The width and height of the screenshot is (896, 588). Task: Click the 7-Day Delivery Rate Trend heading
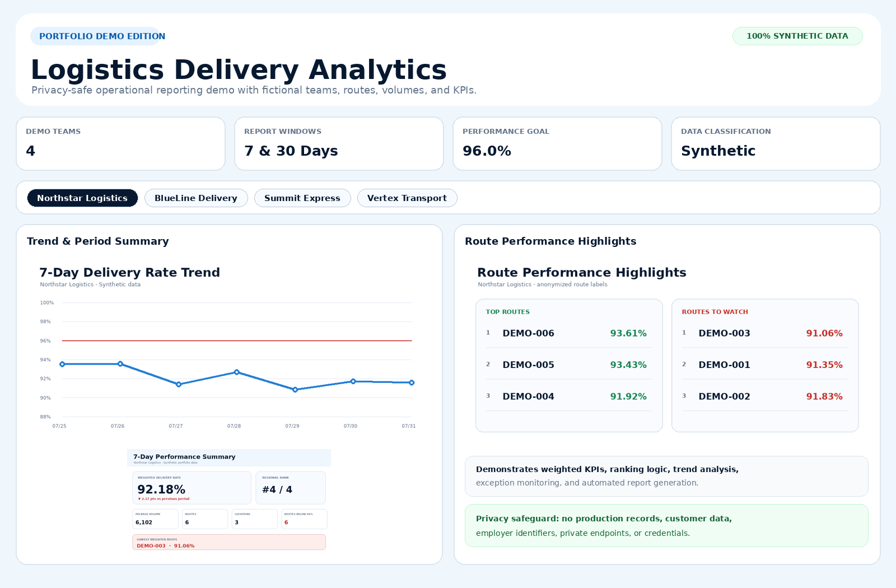coord(130,273)
